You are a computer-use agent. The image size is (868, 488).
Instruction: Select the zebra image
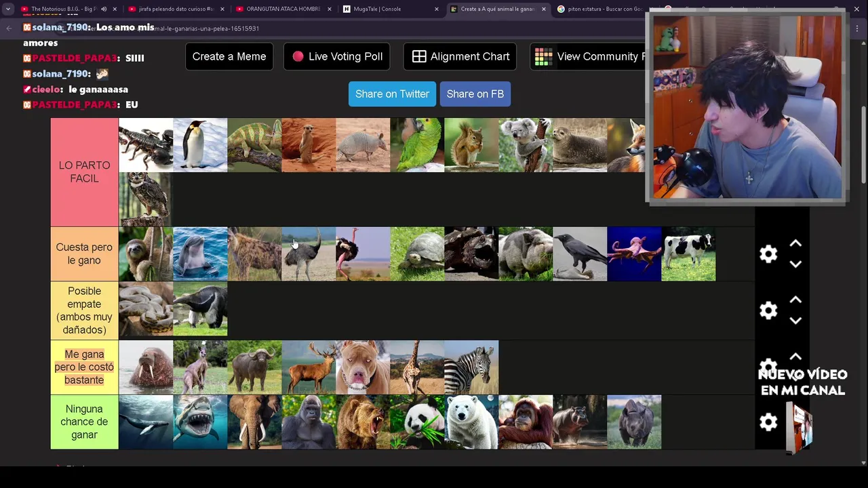click(x=471, y=367)
